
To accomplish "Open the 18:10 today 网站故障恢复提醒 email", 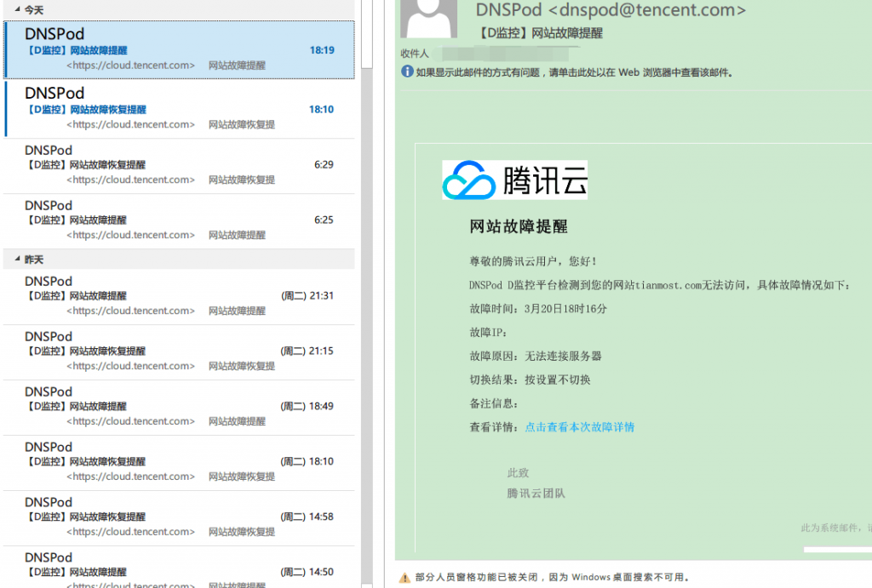I will click(x=179, y=108).
